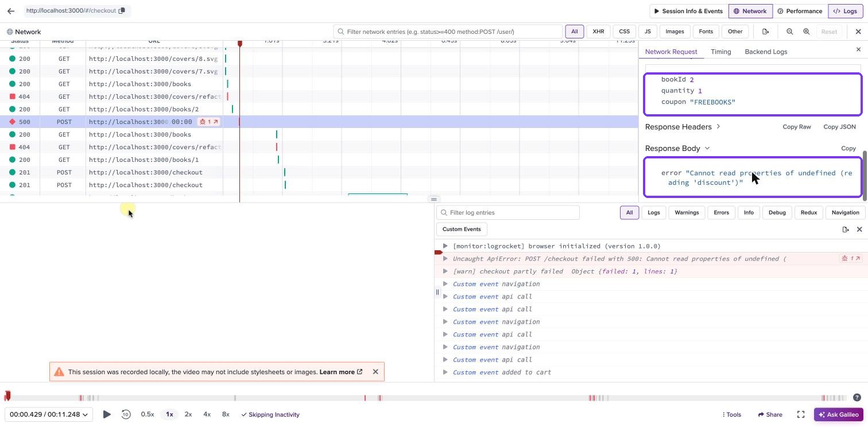The height and width of the screenshot is (427, 868).
Task: Share this session
Action: click(x=770, y=414)
